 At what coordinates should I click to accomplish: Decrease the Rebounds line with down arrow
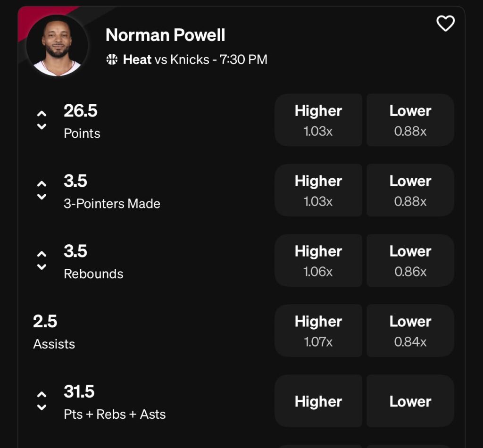[42, 267]
